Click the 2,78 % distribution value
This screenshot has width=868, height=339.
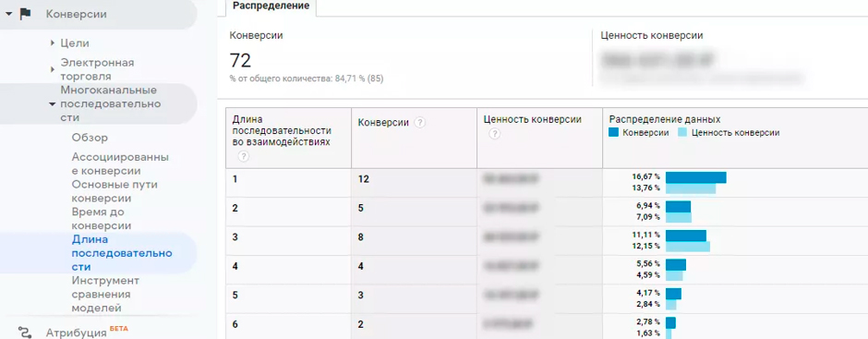pyautogui.click(x=647, y=321)
